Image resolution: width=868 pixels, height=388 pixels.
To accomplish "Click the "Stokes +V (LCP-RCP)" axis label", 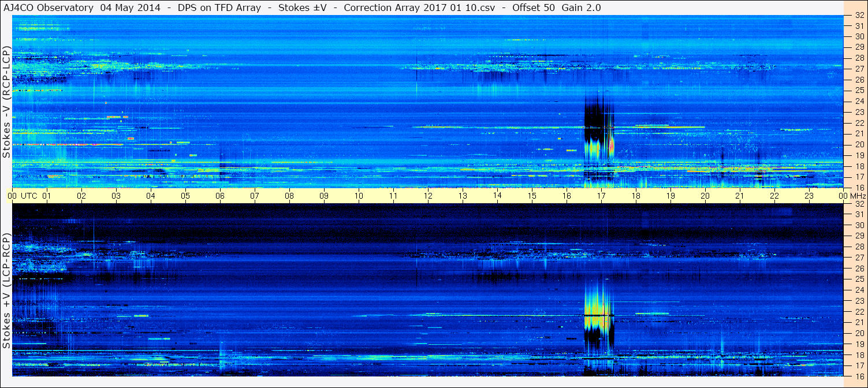I will tap(6, 291).
